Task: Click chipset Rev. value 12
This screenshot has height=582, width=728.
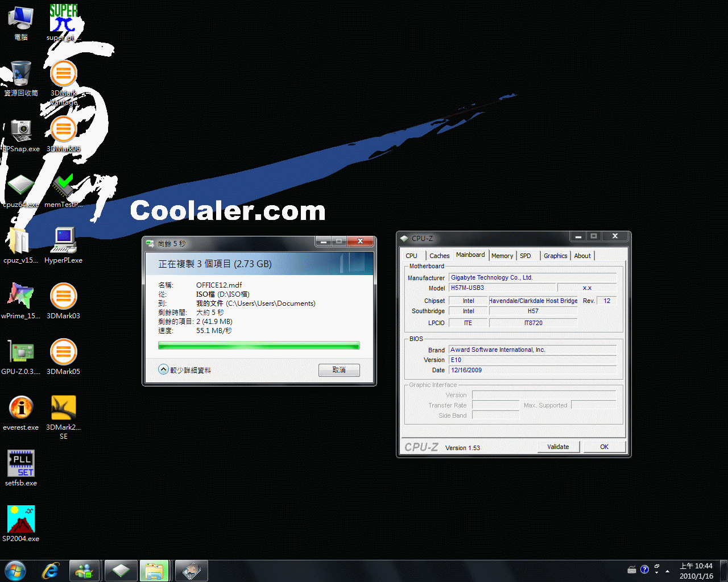Action: [x=607, y=301]
